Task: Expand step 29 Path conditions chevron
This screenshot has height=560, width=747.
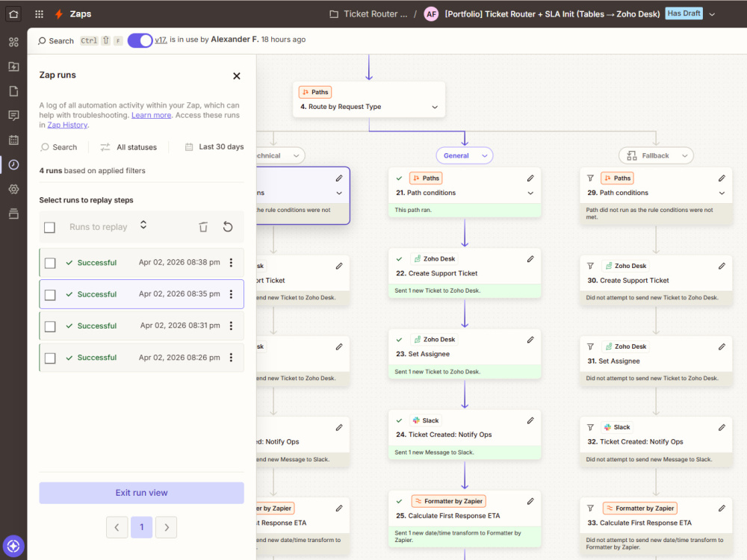Action: 722,193
